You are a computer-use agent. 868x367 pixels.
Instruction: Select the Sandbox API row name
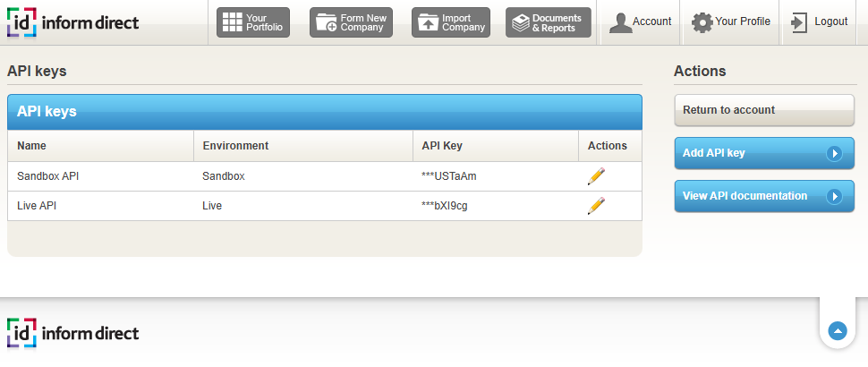[x=48, y=176]
